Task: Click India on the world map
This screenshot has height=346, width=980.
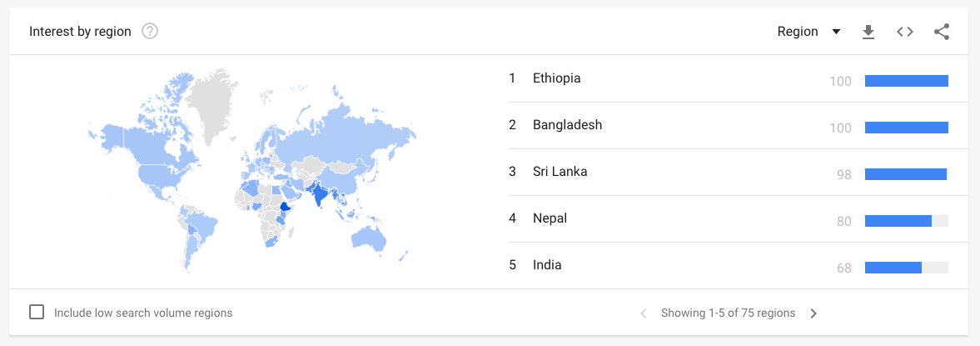Action: pos(321,196)
